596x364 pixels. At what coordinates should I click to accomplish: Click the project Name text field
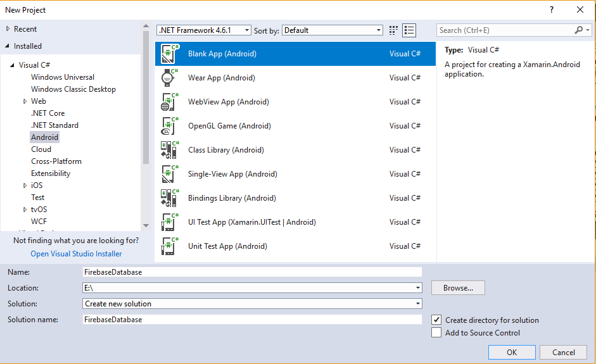[252, 272]
